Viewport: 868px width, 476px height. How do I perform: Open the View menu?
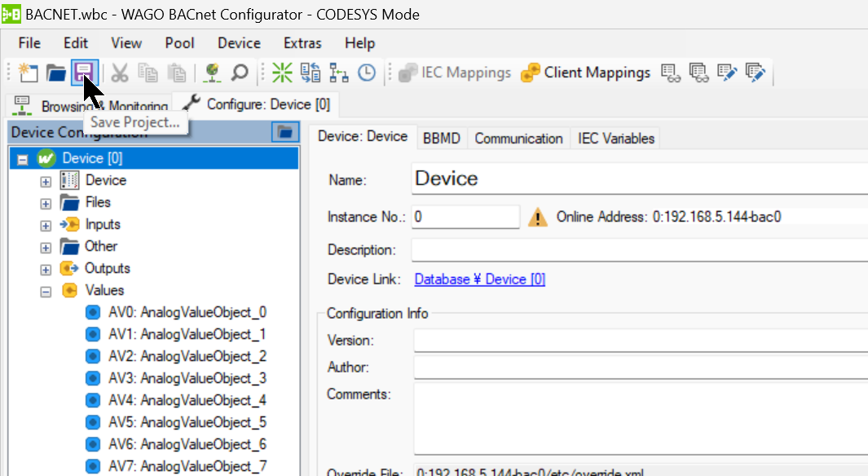tap(126, 43)
